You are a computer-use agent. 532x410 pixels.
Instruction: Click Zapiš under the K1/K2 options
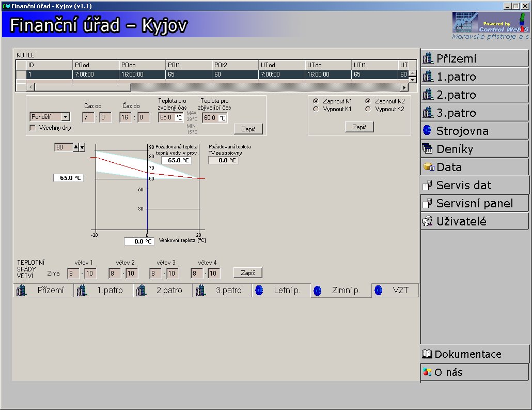359,127
